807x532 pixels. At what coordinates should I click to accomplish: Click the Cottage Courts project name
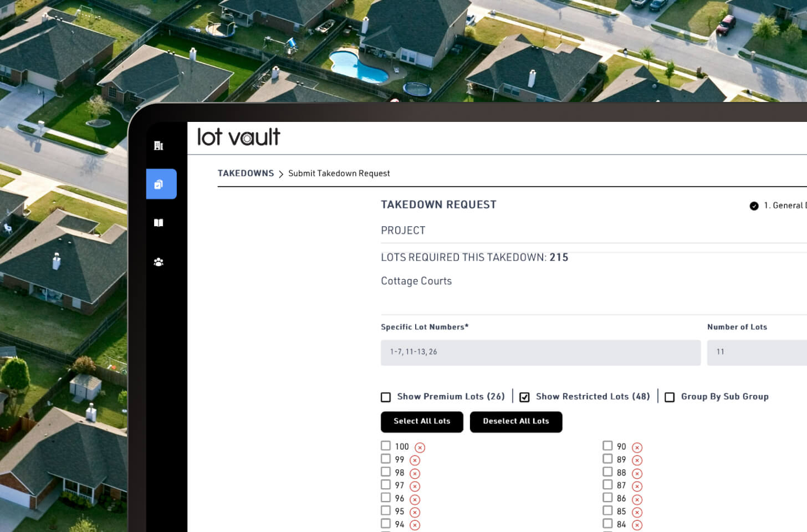pos(416,281)
